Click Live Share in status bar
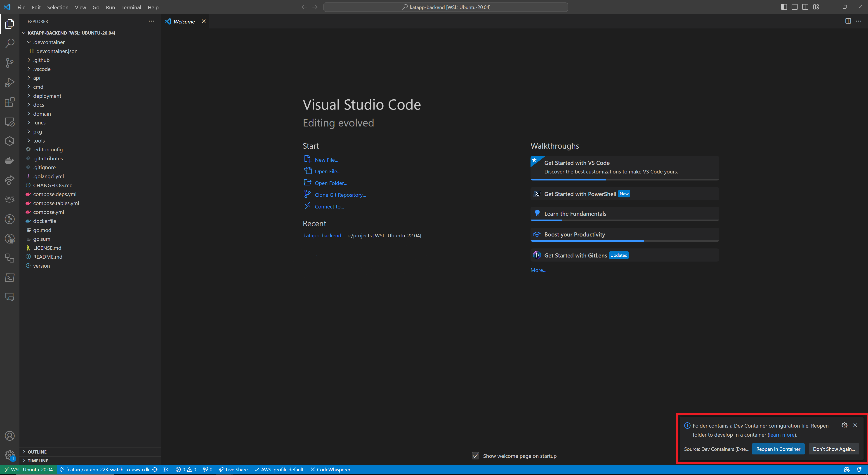Screen dimensions: 868x475 233,470
